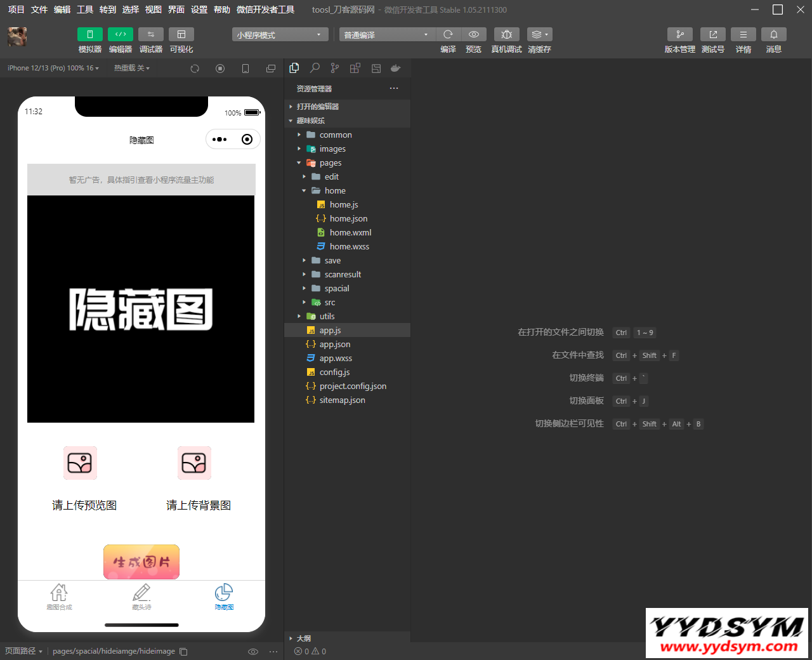Rotate the simulator using the refresh-arrow icon

[x=195, y=68]
